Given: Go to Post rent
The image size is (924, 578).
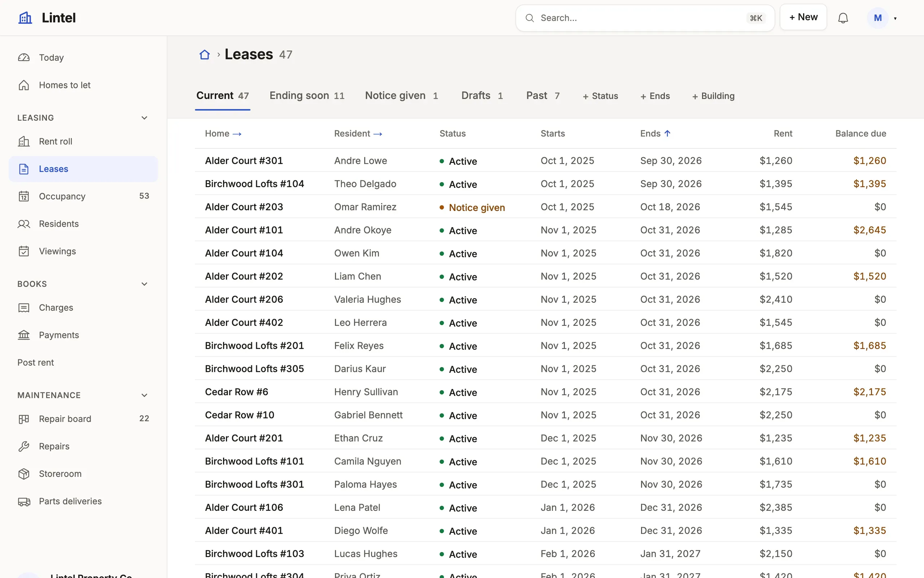Looking at the screenshot, I should coord(35,363).
